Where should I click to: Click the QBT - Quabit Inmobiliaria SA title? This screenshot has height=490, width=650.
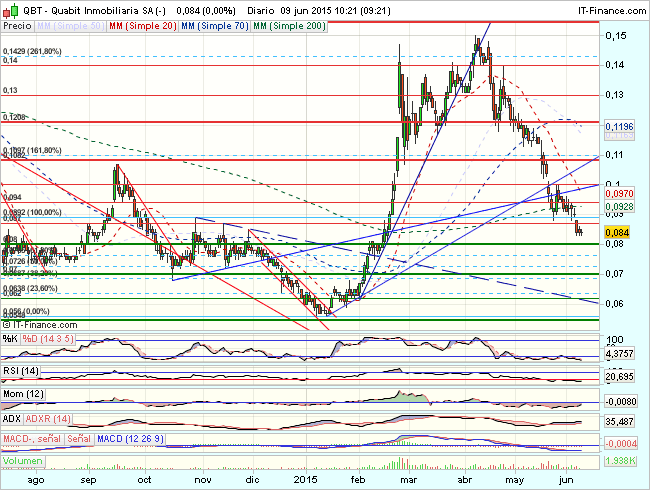(93, 10)
